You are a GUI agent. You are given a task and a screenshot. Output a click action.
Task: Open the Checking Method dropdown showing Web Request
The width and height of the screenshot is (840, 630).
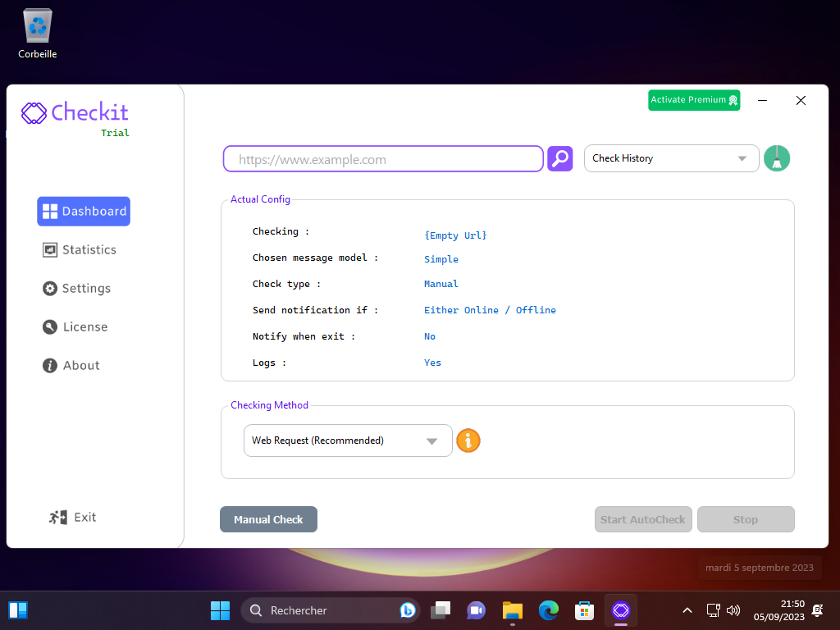coord(348,441)
